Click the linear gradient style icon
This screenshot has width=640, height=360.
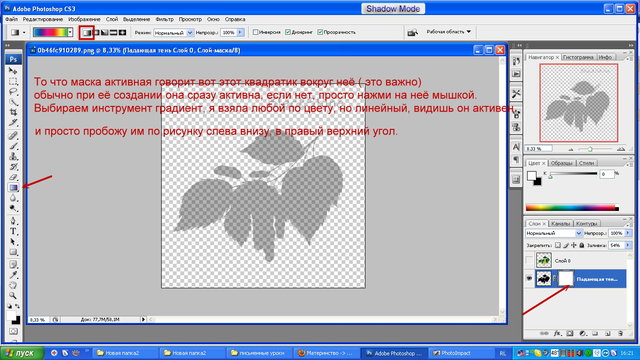pos(87,32)
